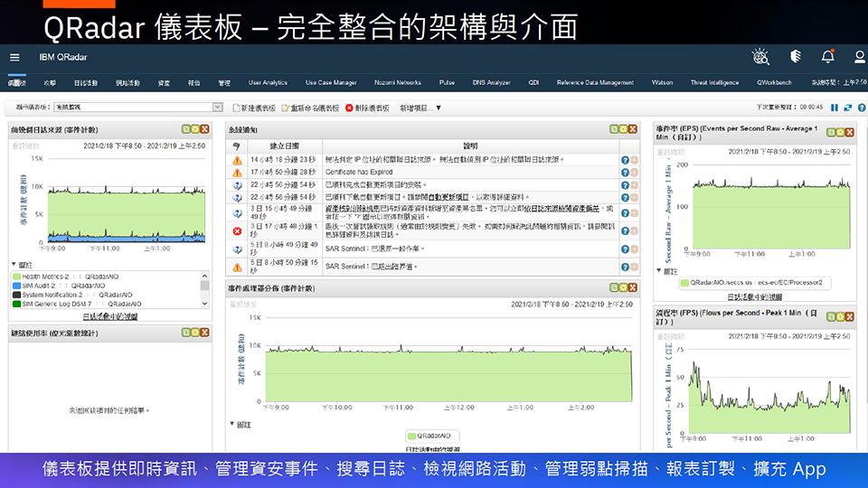Open settings of the event processor distribution panel

(x=623, y=287)
